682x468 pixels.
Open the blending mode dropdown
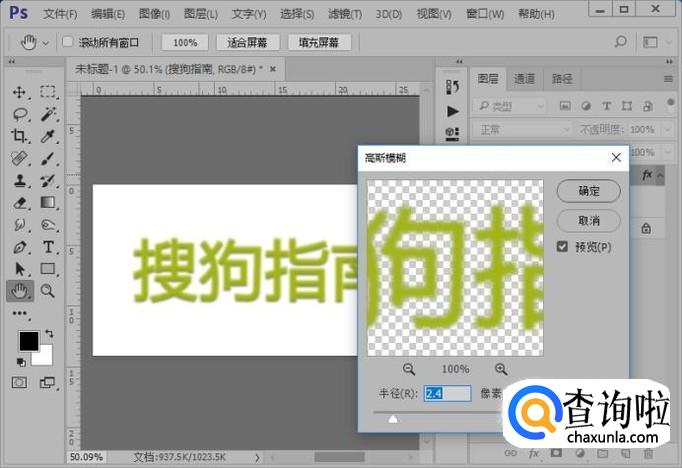coord(525,129)
